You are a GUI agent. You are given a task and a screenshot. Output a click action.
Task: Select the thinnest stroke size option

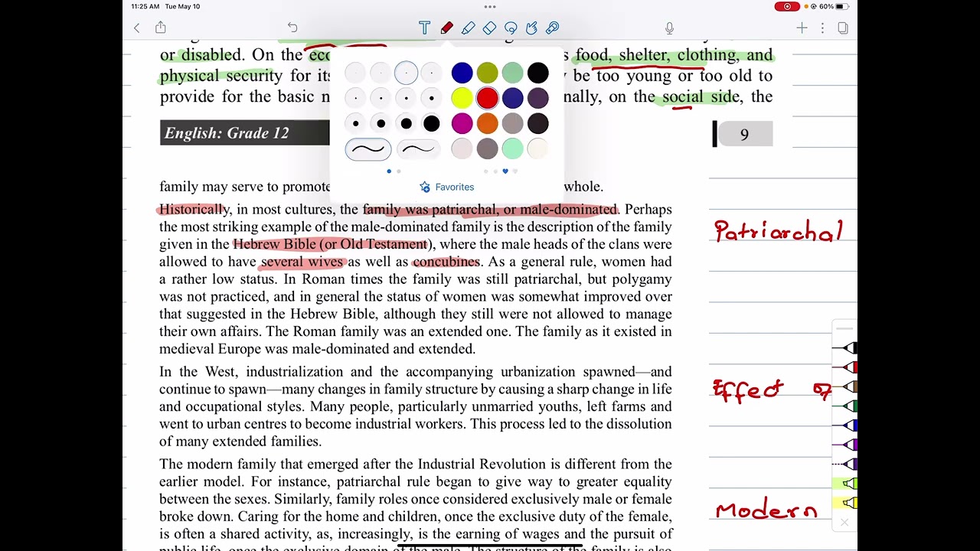pyautogui.click(x=355, y=73)
